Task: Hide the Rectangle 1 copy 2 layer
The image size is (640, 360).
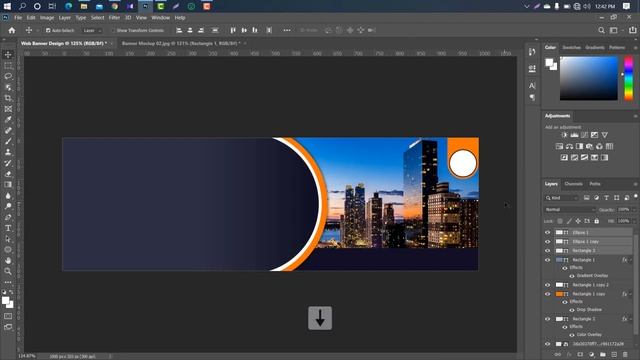Action: [547, 285]
